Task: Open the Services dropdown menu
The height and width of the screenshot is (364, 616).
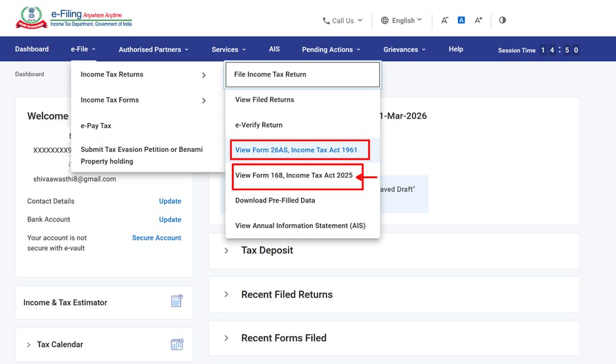Action: [229, 49]
